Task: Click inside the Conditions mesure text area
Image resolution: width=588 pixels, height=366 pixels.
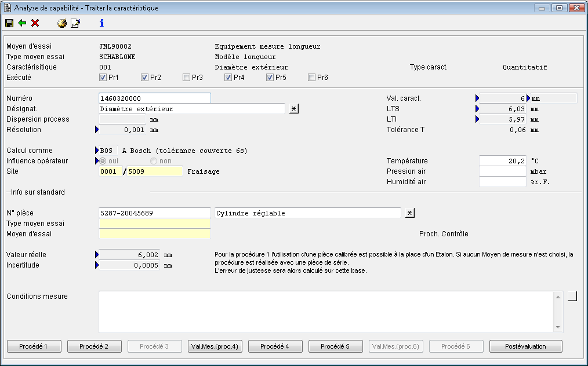Action: (326, 312)
